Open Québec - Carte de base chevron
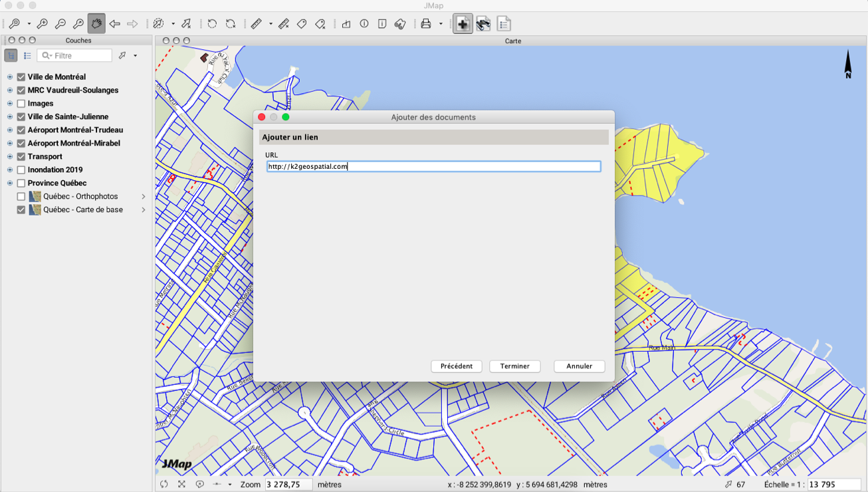This screenshot has width=868, height=492. (x=144, y=210)
